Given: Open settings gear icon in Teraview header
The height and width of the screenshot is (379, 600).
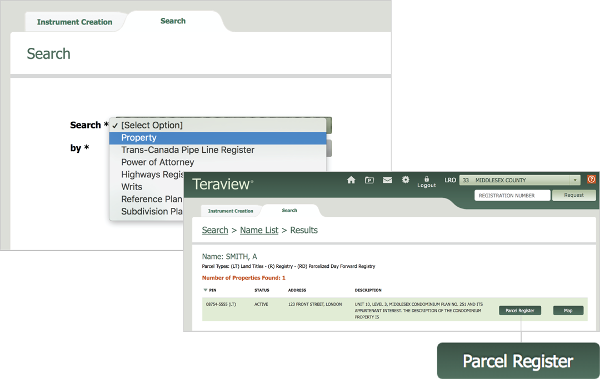Looking at the screenshot, I should pos(406,180).
